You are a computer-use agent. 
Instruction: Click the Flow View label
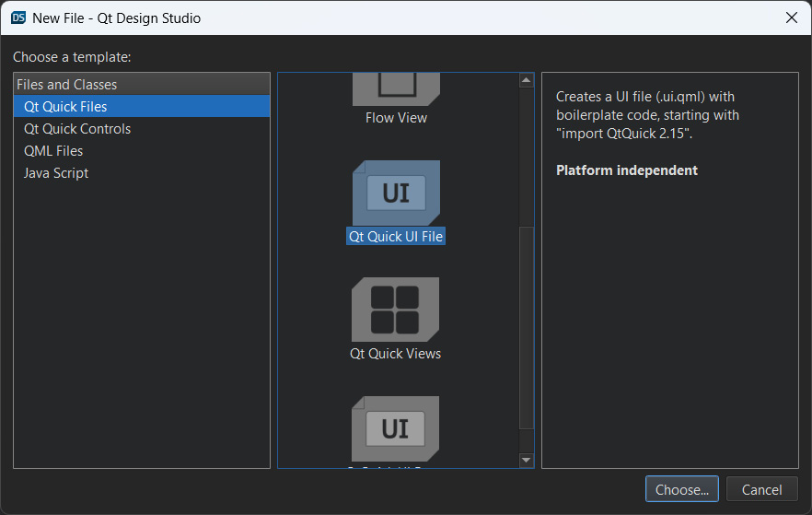(396, 118)
